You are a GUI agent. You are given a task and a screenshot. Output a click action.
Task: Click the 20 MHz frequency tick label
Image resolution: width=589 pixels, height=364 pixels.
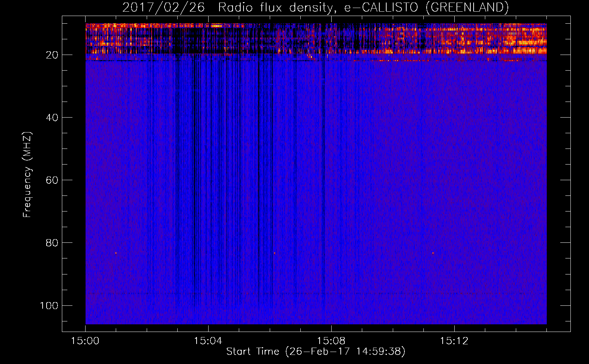(52, 55)
